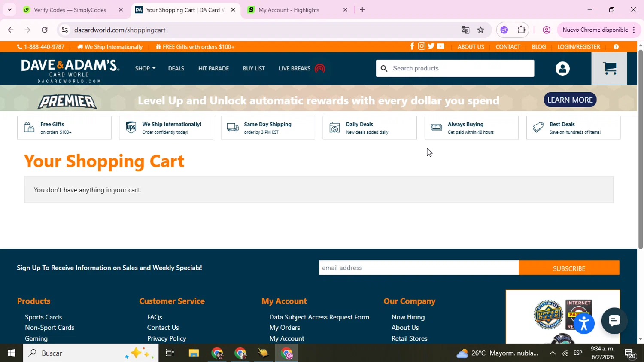View site information icon in address bar
This screenshot has height=362, width=644.
tap(65, 30)
